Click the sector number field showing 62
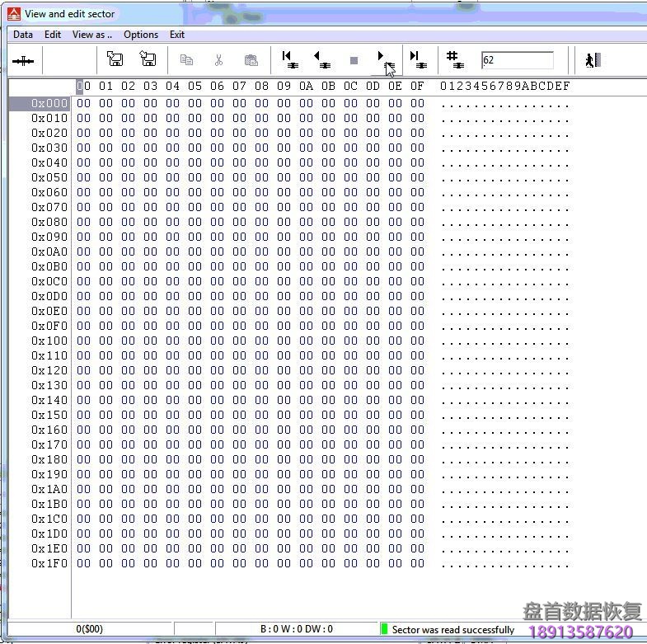 517,60
